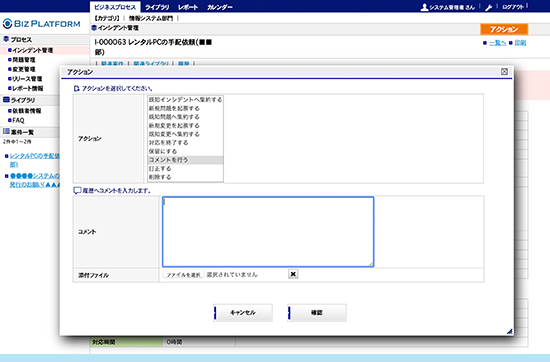Viewport: 550px width, 362px height.
Task: Choose 既知インシデントへ集約する in the action list
Action: (185, 100)
